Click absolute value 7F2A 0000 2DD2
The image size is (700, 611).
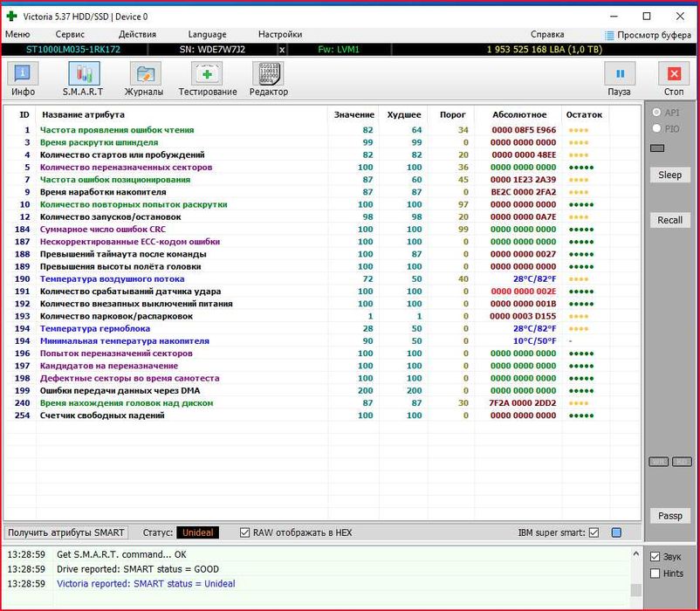point(523,403)
